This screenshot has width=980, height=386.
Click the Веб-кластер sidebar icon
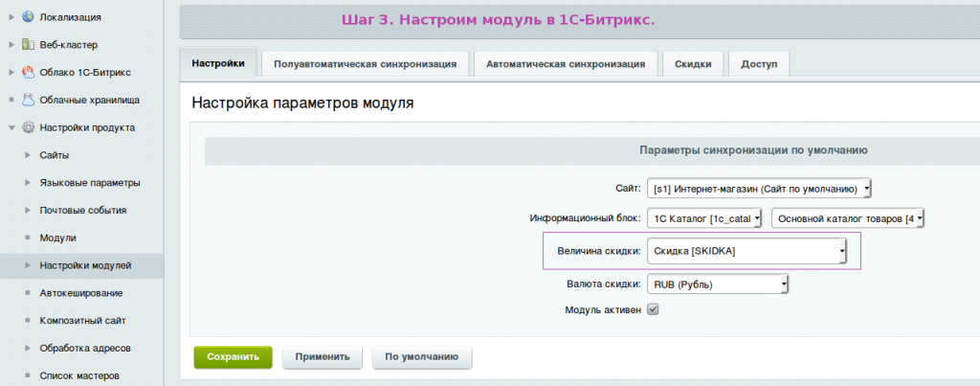pos(27,45)
